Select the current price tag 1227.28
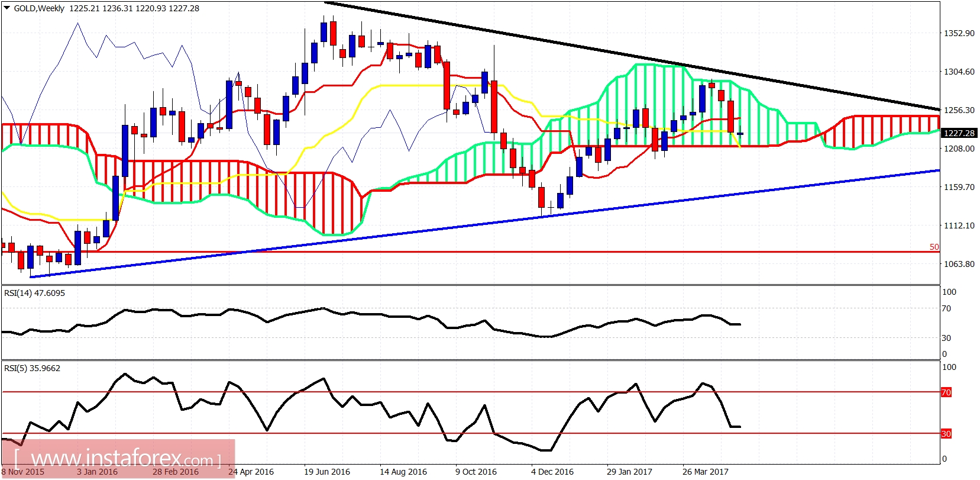 [959, 133]
